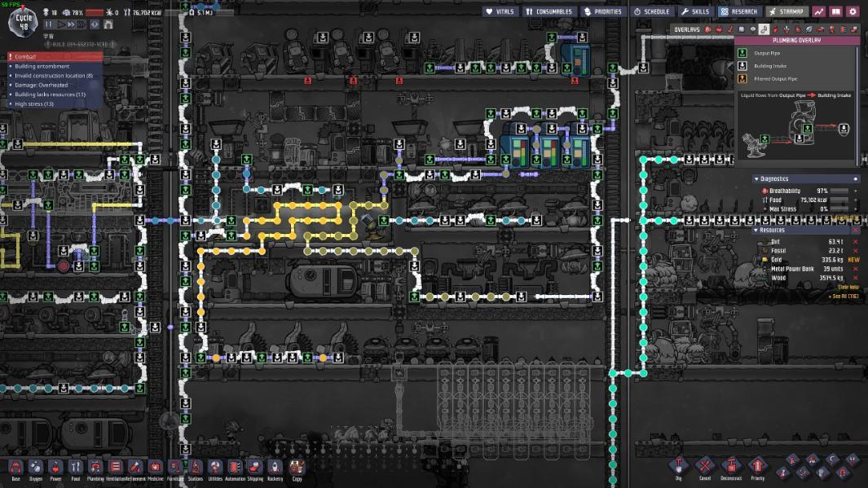The height and width of the screenshot is (488, 868).
Task: Open the Building entombment alert
Action: coord(42,66)
